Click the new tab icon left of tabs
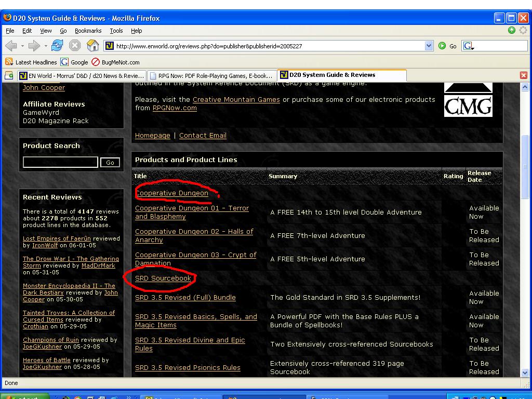 9,75
